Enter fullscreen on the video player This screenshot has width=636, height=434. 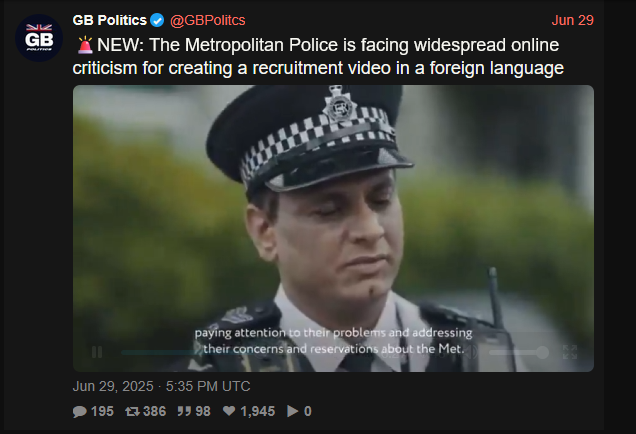click(570, 352)
